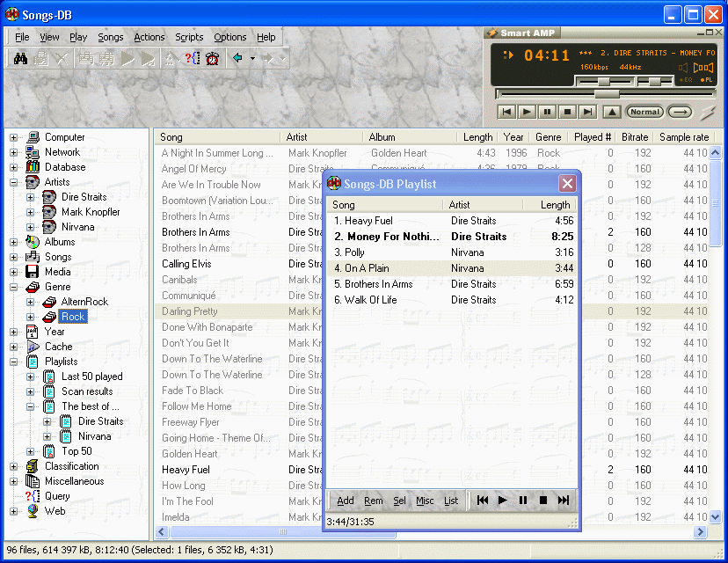Open the back arrow history dropdown
This screenshot has width=728, height=563.
point(252,59)
